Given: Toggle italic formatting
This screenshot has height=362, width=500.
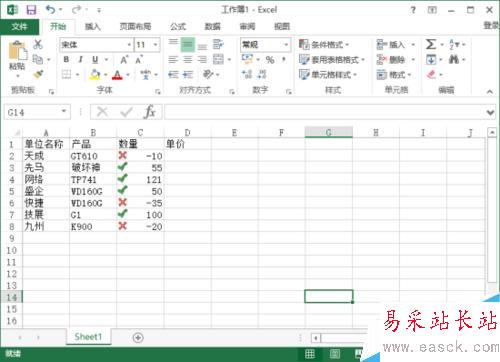Looking at the screenshot, I should (80, 59).
